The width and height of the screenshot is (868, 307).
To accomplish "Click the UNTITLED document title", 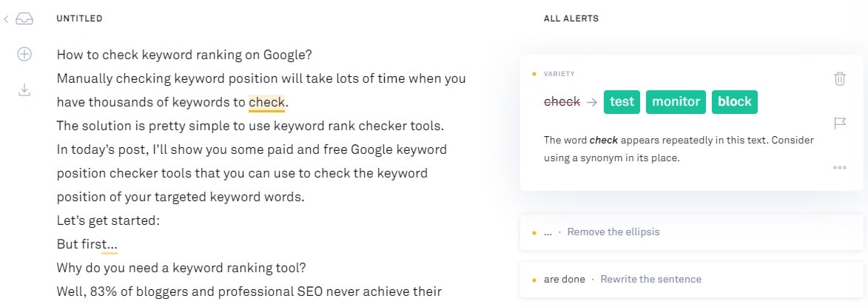I will coord(79,18).
